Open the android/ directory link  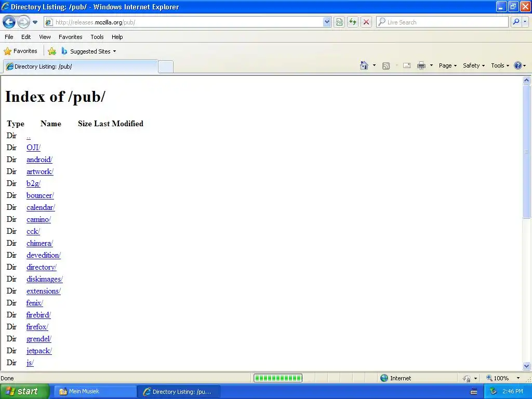click(x=39, y=159)
